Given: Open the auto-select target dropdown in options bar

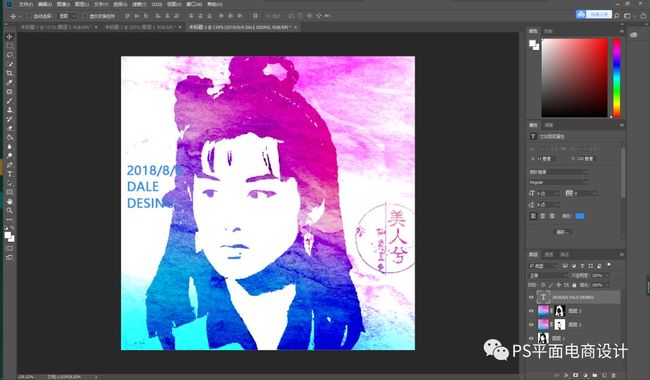Looking at the screenshot, I should (67, 16).
